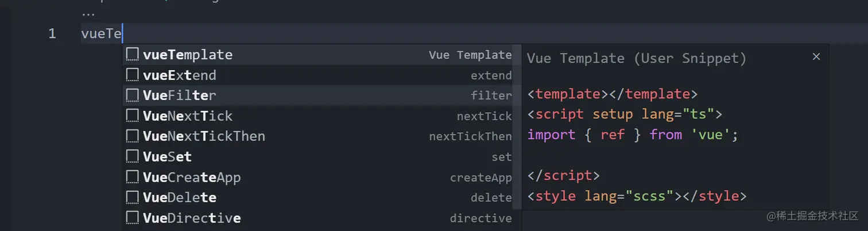Choose the vueExtend completion entry
Screen dimensions: 868x231
[180, 75]
